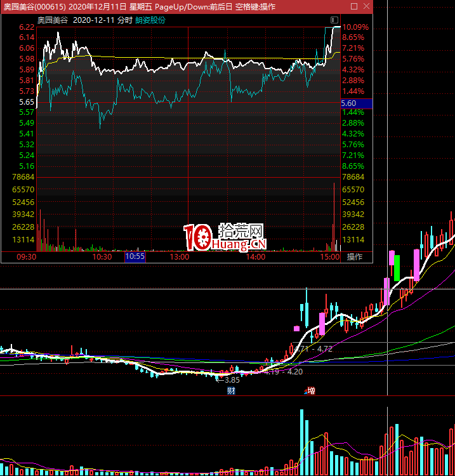Click the 分时 label in chart header
Screen dimensions: 455x476
coord(125,20)
